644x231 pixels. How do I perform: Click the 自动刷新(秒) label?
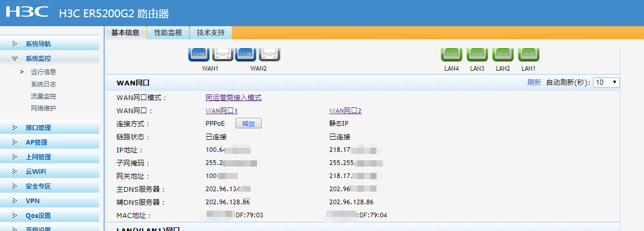pyautogui.click(x=568, y=83)
